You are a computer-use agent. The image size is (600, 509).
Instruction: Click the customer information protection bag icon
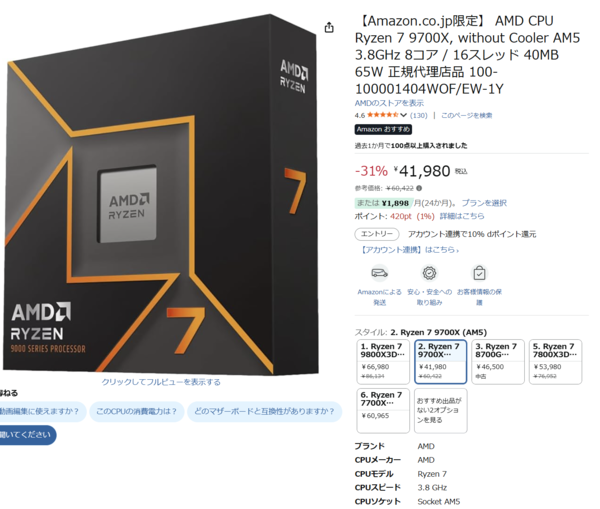click(x=479, y=273)
